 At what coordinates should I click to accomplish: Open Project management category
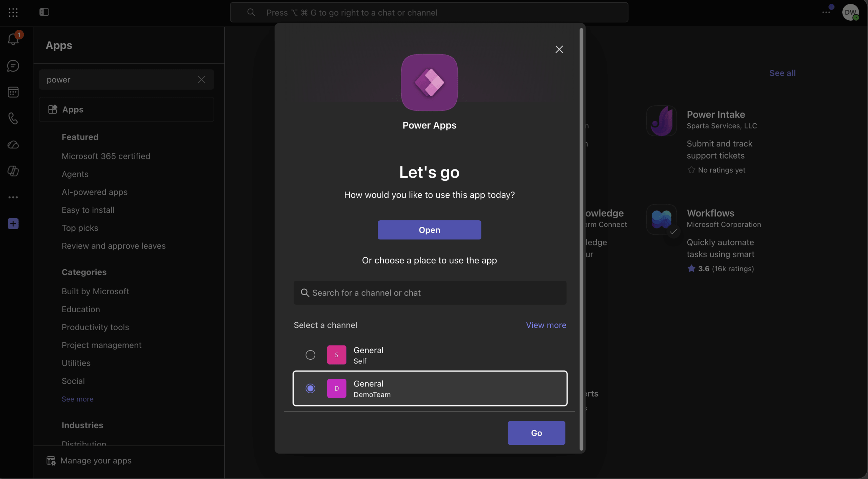tap(101, 345)
